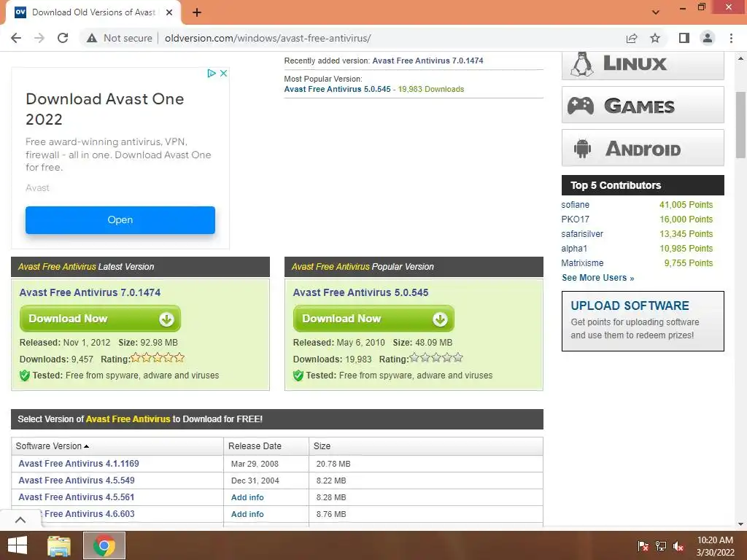
Task: Open Avast Free Antivirus 7.0.1474 title in latest box
Action: pyautogui.click(x=90, y=292)
